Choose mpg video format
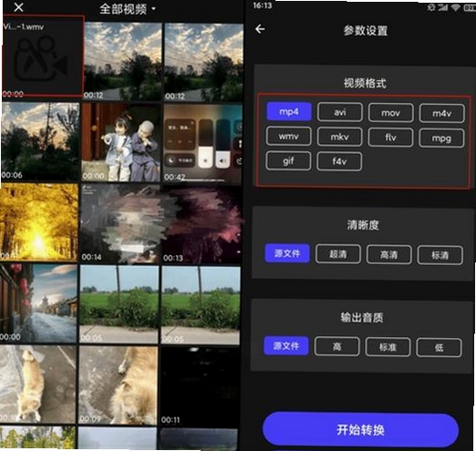The image size is (476, 451). click(x=441, y=138)
